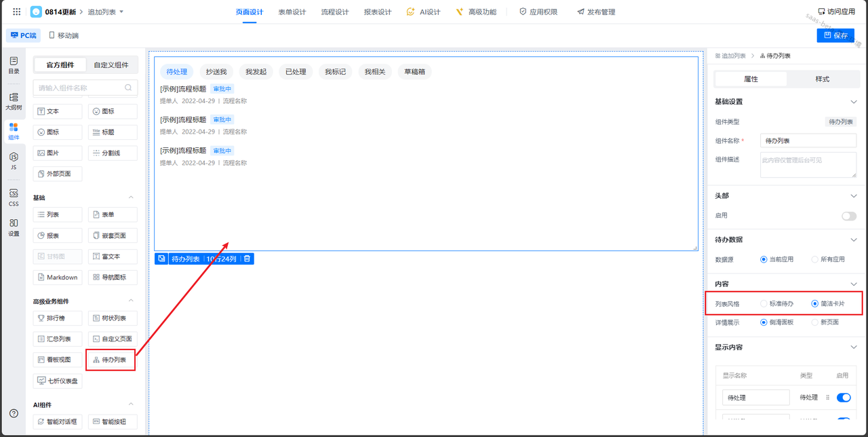Open the apps grid launcher icon
868x437 pixels.
click(x=16, y=12)
